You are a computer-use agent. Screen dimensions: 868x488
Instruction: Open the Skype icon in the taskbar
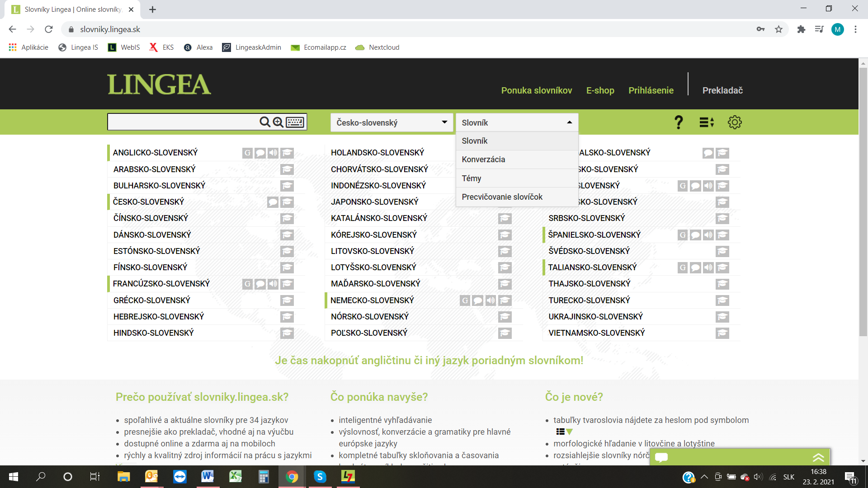click(320, 477)
